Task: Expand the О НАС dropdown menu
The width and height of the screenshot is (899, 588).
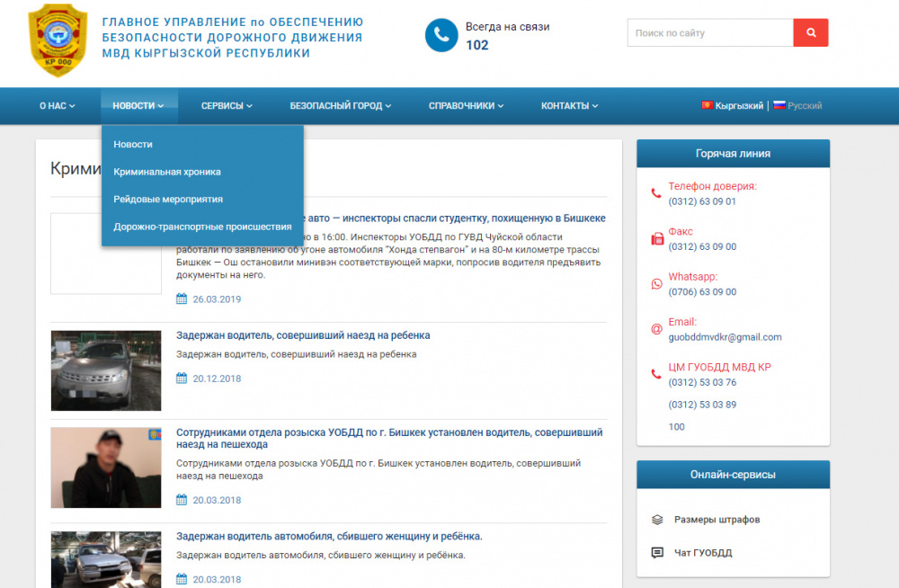Action: click(x=57, y=106)
